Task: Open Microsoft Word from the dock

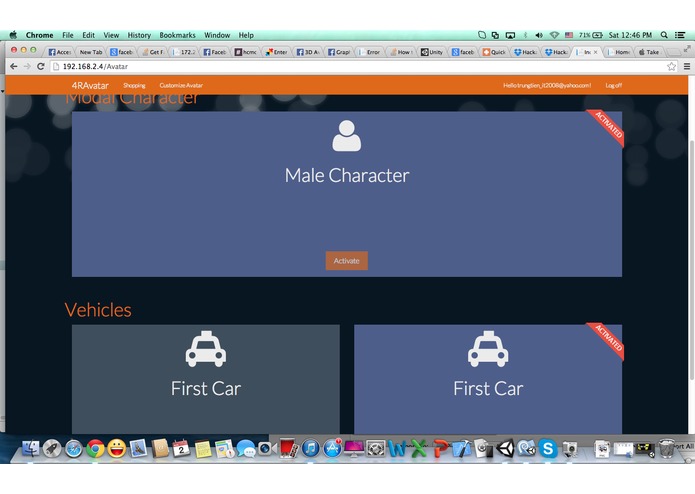Action: coord(397,448)
